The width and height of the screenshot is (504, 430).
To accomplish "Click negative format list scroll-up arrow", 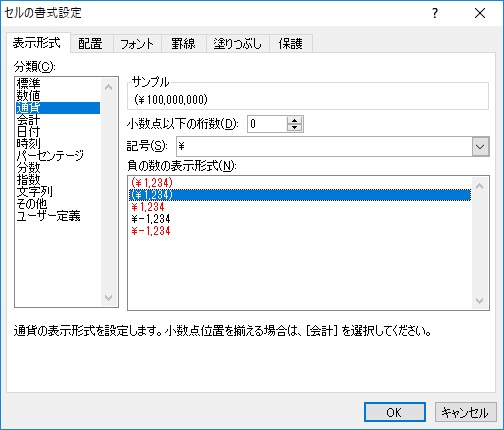I will pyautogui.click(x=480, y=186).
